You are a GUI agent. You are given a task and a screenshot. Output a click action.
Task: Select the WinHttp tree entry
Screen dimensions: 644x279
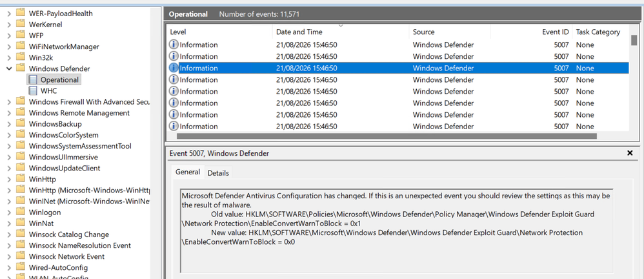coord(43,179)
